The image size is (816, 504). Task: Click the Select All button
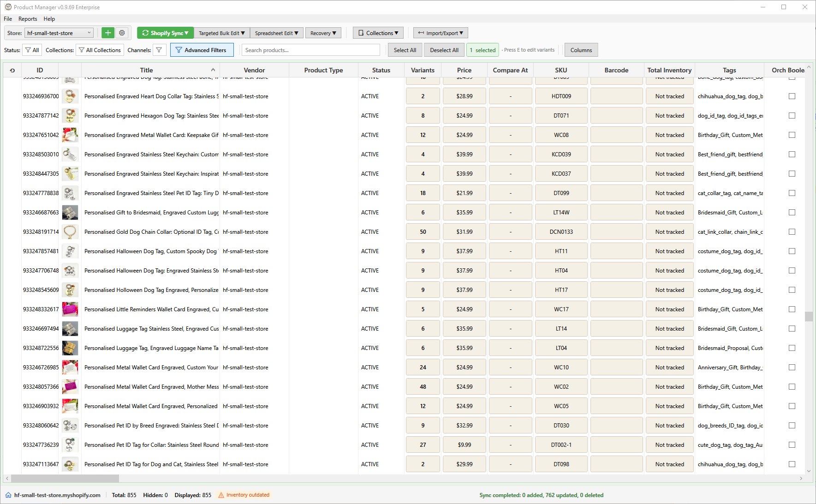click(x=405, y=50)
